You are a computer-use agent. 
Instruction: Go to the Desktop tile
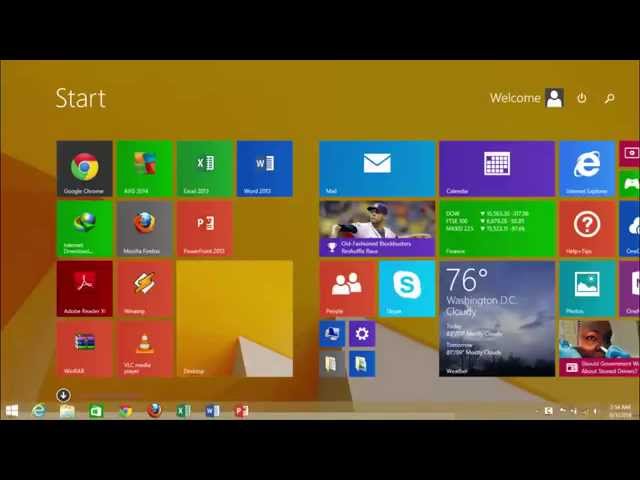tap(235, 319)
